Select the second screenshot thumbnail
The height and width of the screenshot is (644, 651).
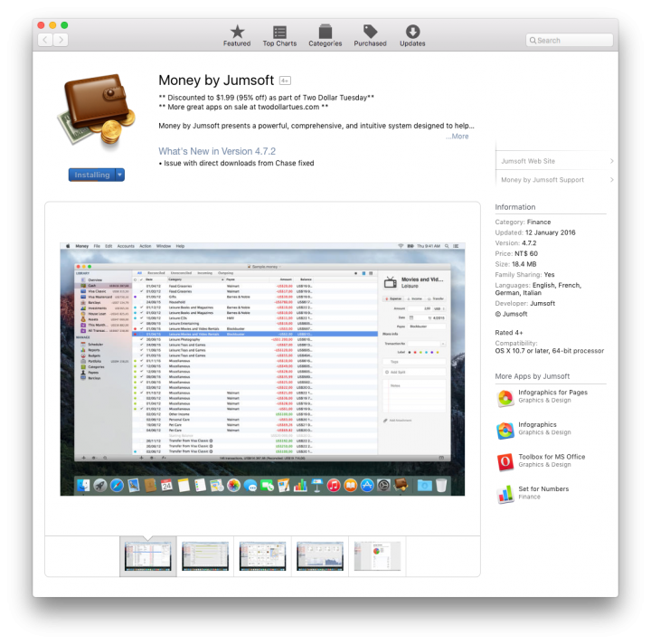click(205, 556)
